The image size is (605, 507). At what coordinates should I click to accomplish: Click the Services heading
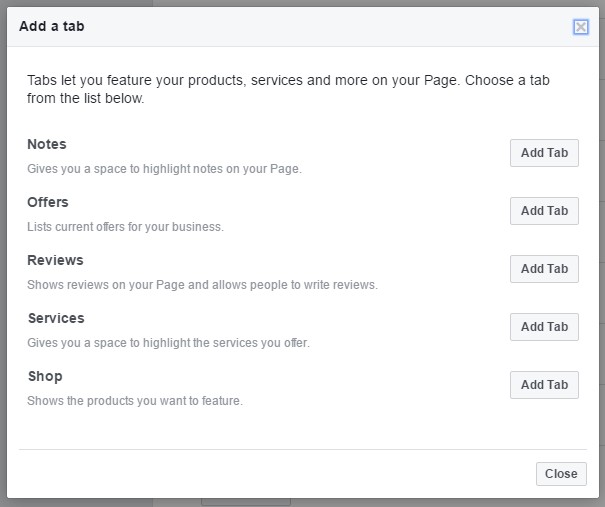pos(56,319)
